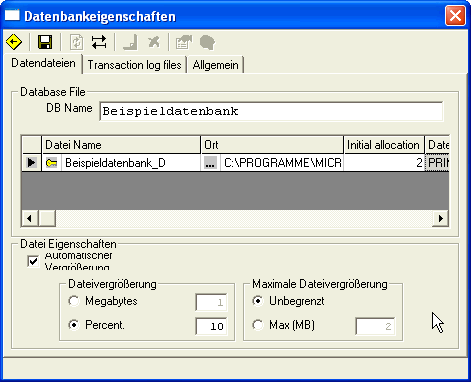Screen dimensions: 471x382
Task: Click the greyed delete cross toolbar icon
Action: [x=154, y=42]
